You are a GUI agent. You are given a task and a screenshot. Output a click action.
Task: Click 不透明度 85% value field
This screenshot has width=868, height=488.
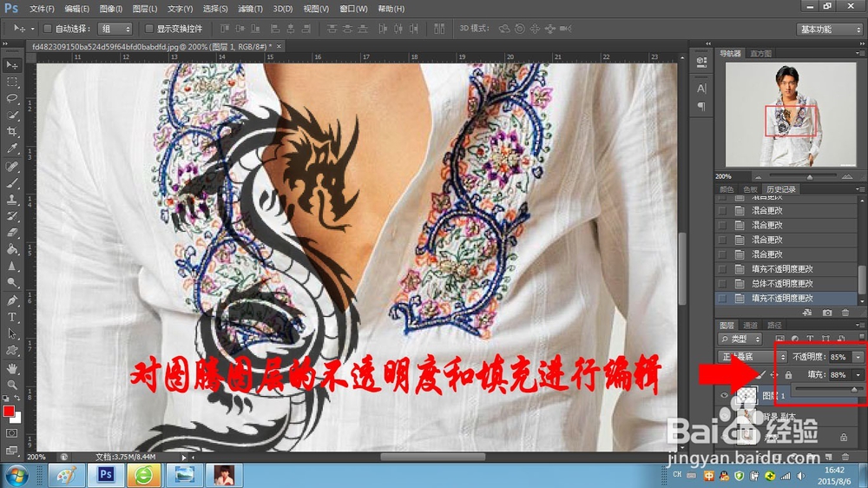(x=839, y=357)
